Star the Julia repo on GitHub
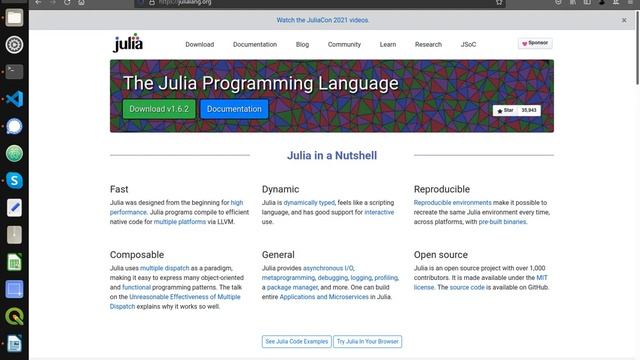This screenshot has height=360, width=640. [505, 110]
